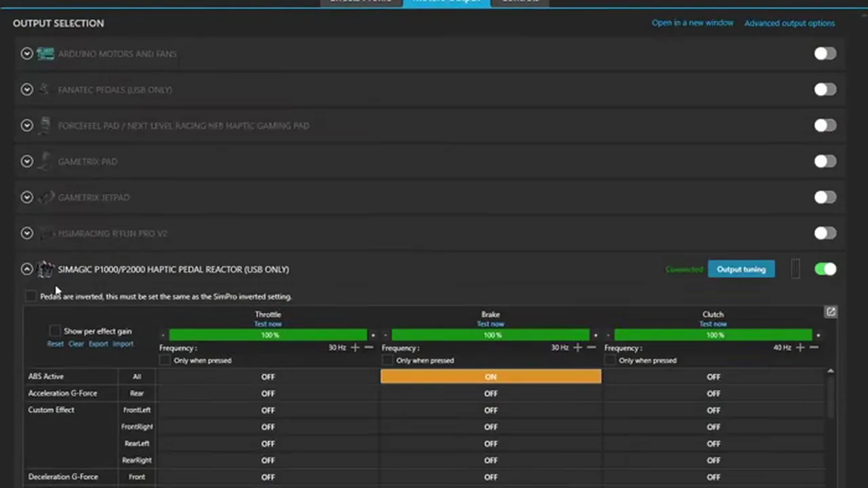
Task: Click the Arduino Motors and Fans board icon
Action: pos(45,54)
